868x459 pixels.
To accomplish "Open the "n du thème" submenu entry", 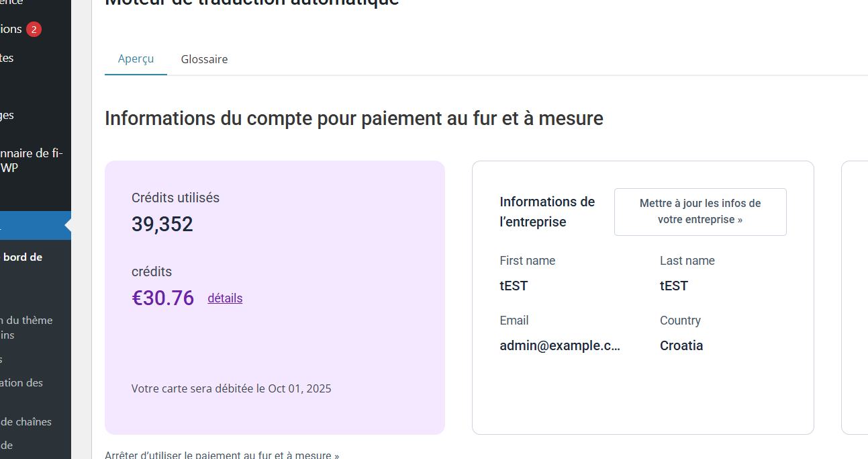I will [26, 321].
